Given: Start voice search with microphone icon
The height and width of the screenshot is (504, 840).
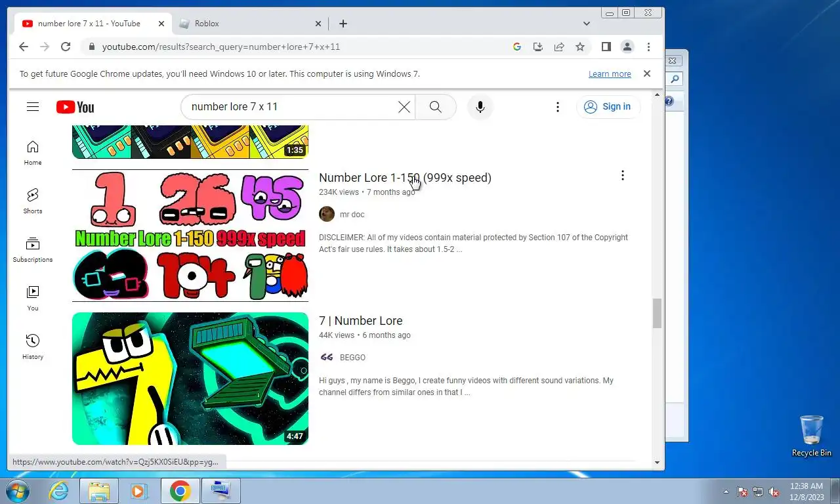Looking at the screenshot, I should [x=480, y=107].
